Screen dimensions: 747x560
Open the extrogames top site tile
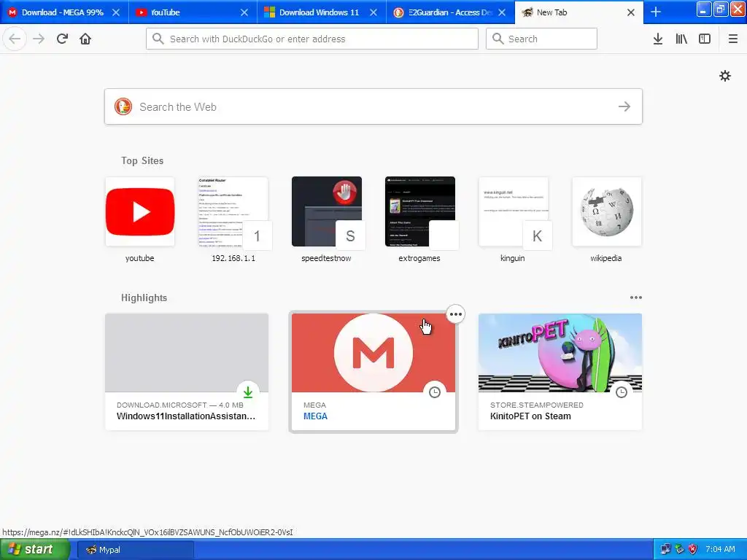click(x=419, y=212)
